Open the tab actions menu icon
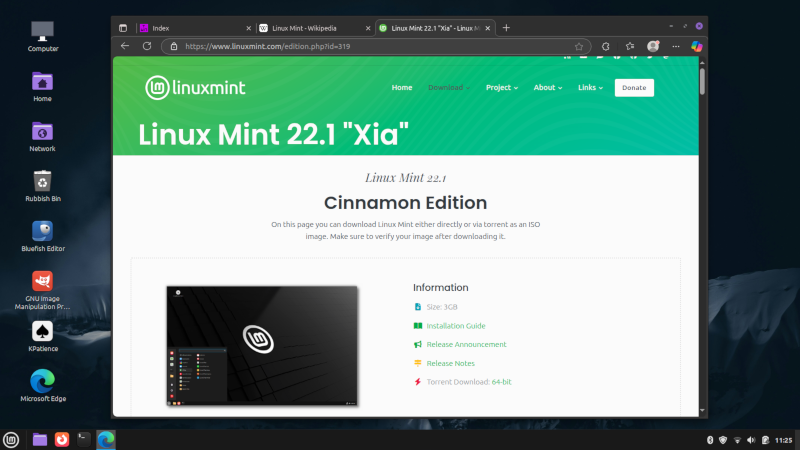Viewport: 800px width, 450px height. [x=123, y=27]
